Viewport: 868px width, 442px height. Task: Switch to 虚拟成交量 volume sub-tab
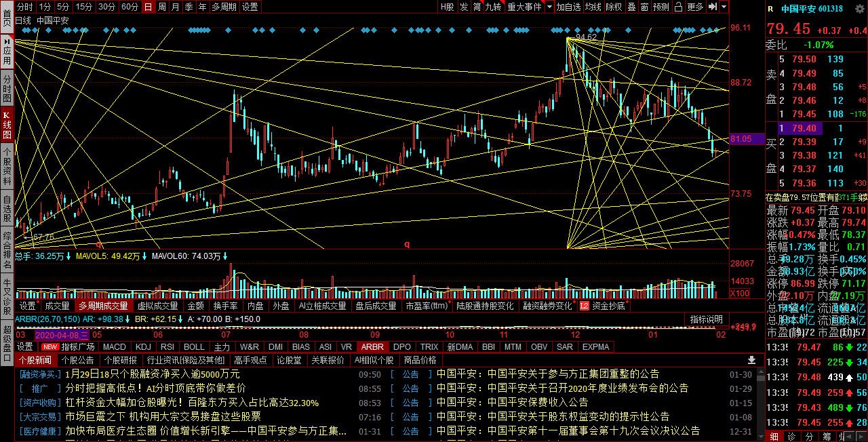tap(158, 306)
